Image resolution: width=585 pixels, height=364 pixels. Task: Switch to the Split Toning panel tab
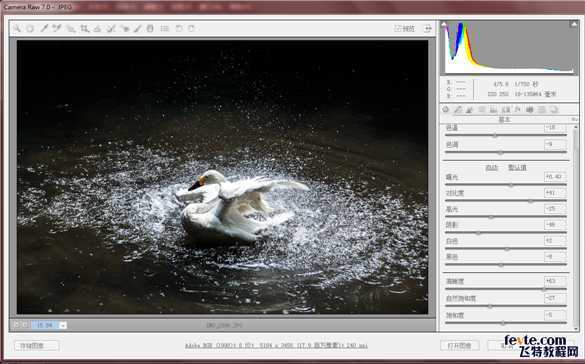pyautogui.click(x=493, y=110)
